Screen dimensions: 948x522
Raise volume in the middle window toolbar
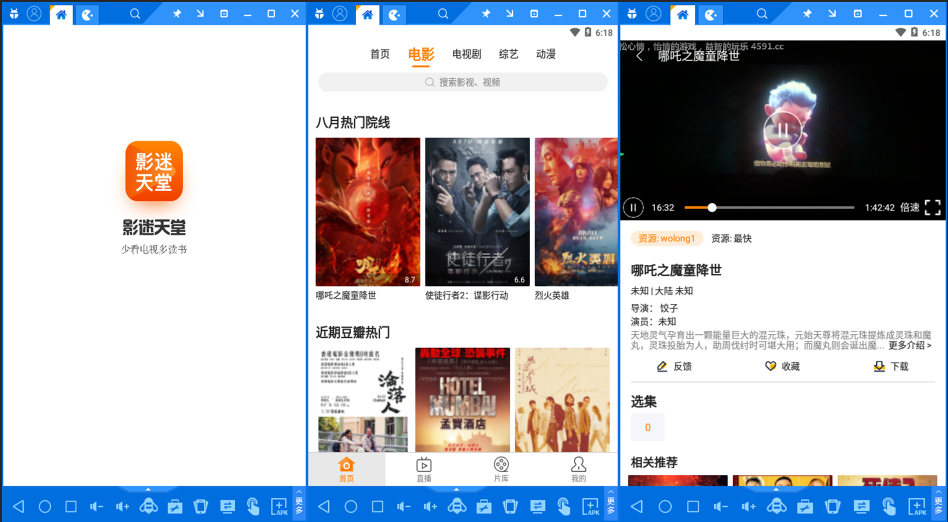pos(429,506)
